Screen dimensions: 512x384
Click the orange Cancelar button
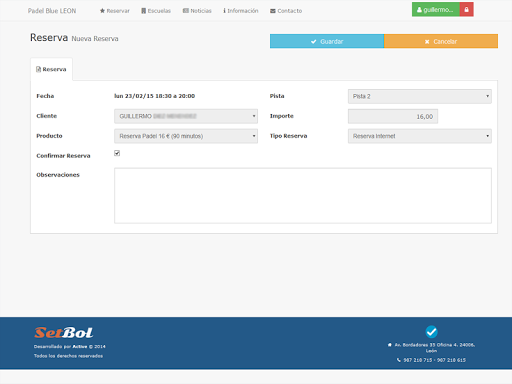(x=441, y=41)
